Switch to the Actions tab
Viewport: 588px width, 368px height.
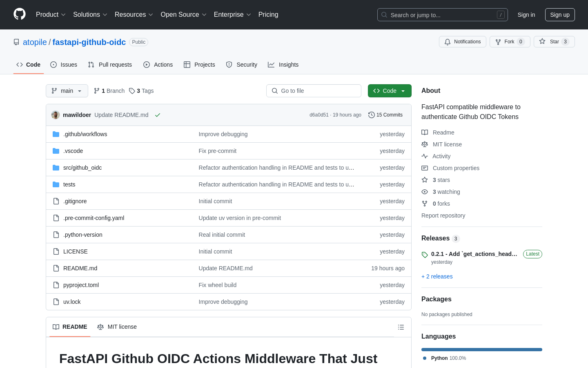pos(158,65)
